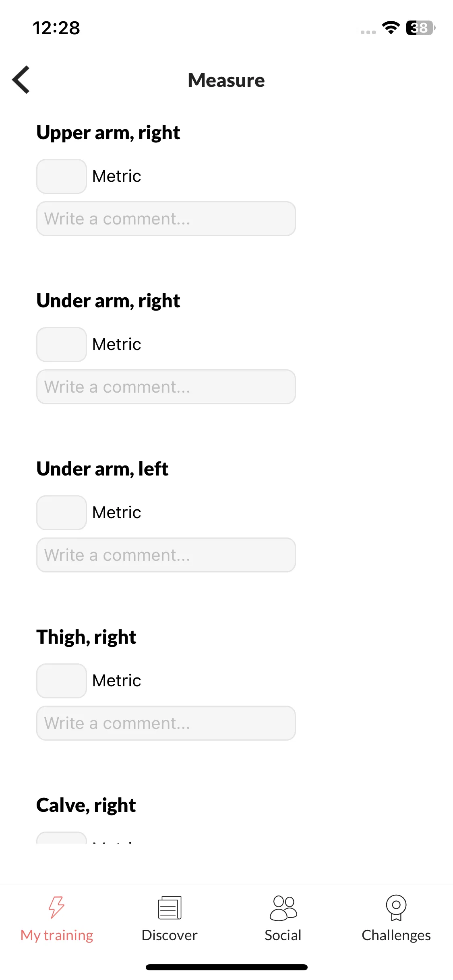
Task: Add a comment for Thigh, right
Action: click(166, 723)
